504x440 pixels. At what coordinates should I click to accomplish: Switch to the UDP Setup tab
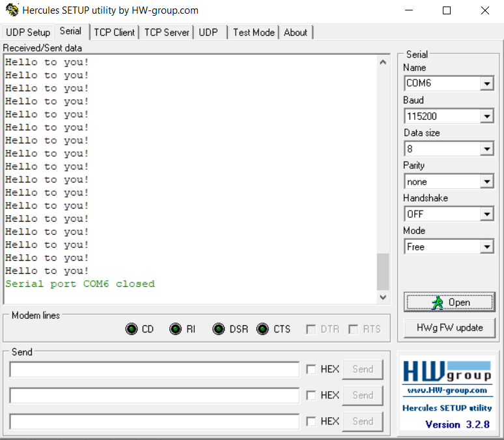(x=28, y=33)
